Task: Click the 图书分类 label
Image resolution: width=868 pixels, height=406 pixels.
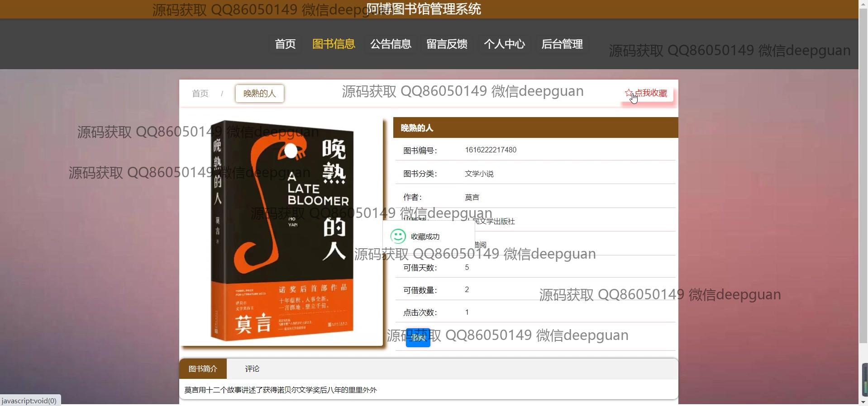Action: 420,174
